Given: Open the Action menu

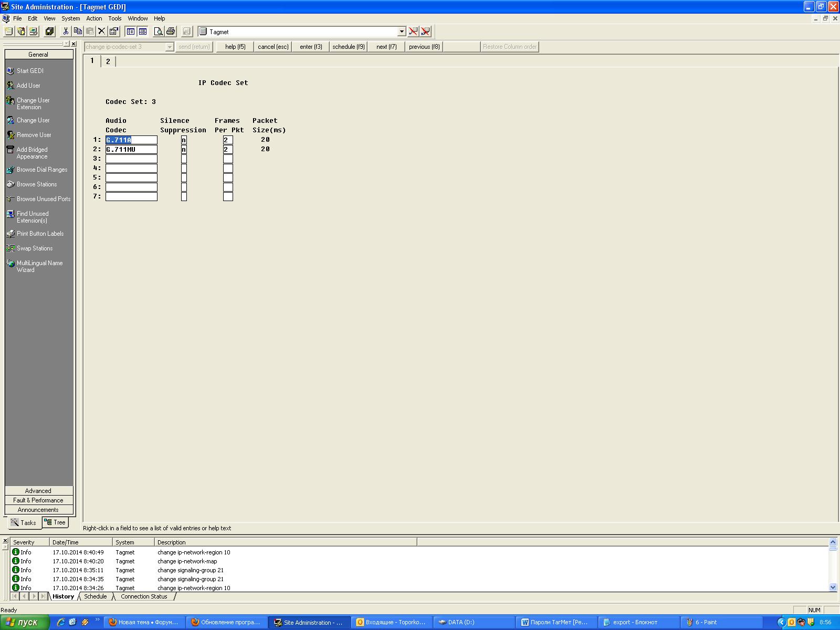Looking at the screenshot, I should [94, 18].
